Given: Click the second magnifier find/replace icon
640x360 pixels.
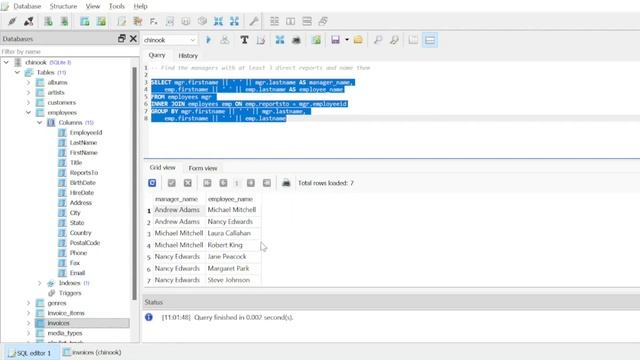Looking at the screenshot, I should [x=394, y=40].
